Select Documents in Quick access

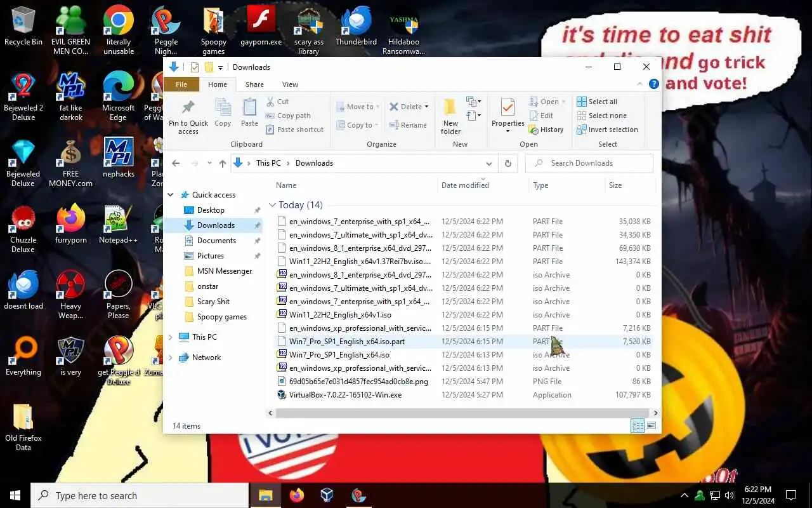pyautogui.click(x=216, y=241)
